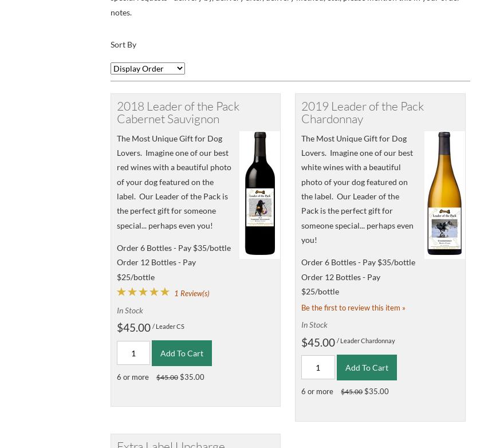Viewport: 480px width, 448px height.
Task: Click the Leader CS product label text
Action: pos(170,327)
